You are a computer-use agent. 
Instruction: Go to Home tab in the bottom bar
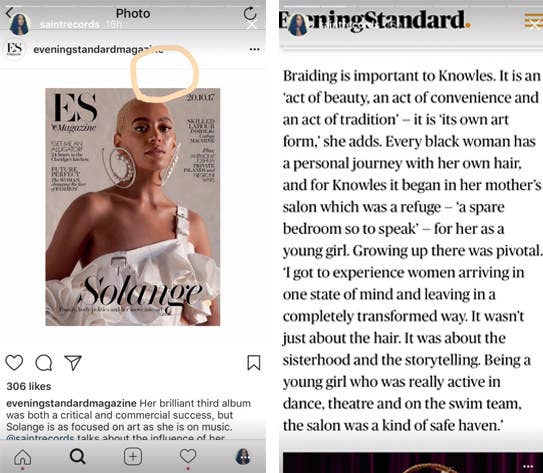(x=23, y=457)
